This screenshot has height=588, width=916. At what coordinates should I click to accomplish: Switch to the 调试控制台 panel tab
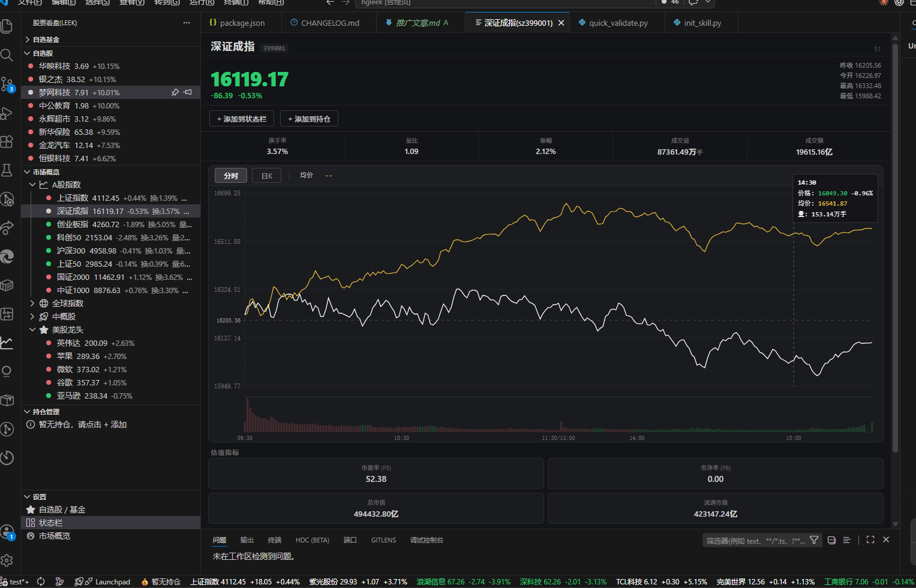point(427,540)
